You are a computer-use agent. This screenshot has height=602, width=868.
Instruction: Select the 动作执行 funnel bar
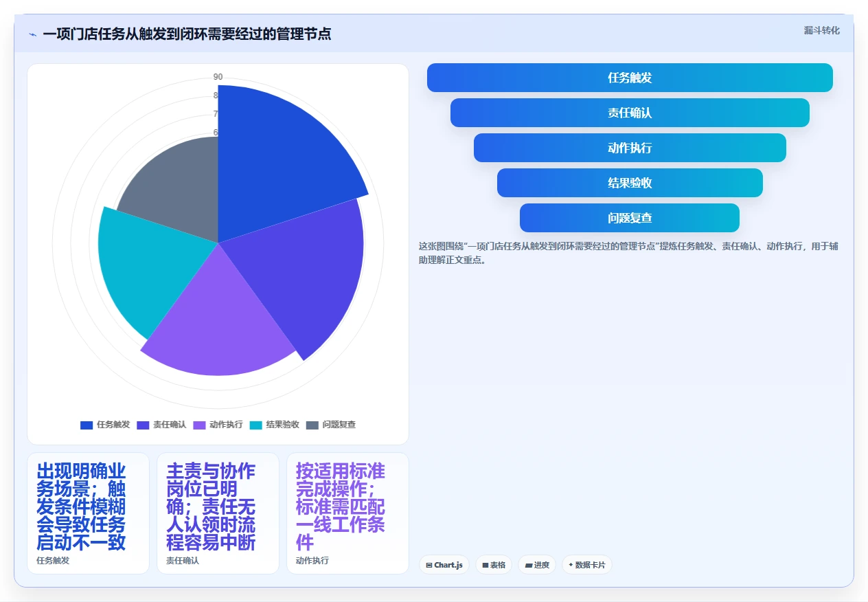[x=630, y=148]
